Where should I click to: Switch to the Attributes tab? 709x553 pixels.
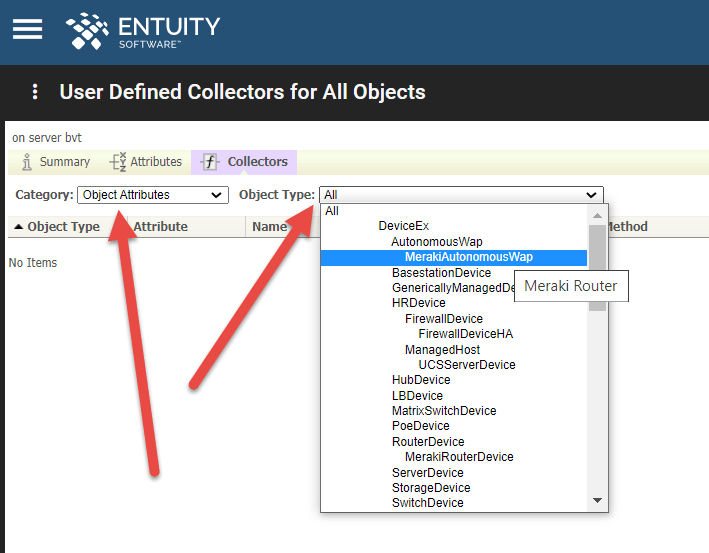(x=146, y=162)
